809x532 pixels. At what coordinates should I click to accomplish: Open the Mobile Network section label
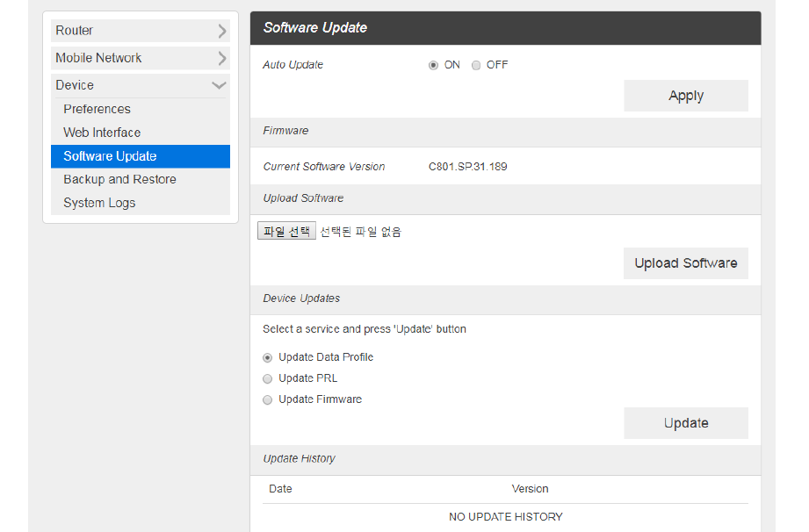[x=98, y=58]
